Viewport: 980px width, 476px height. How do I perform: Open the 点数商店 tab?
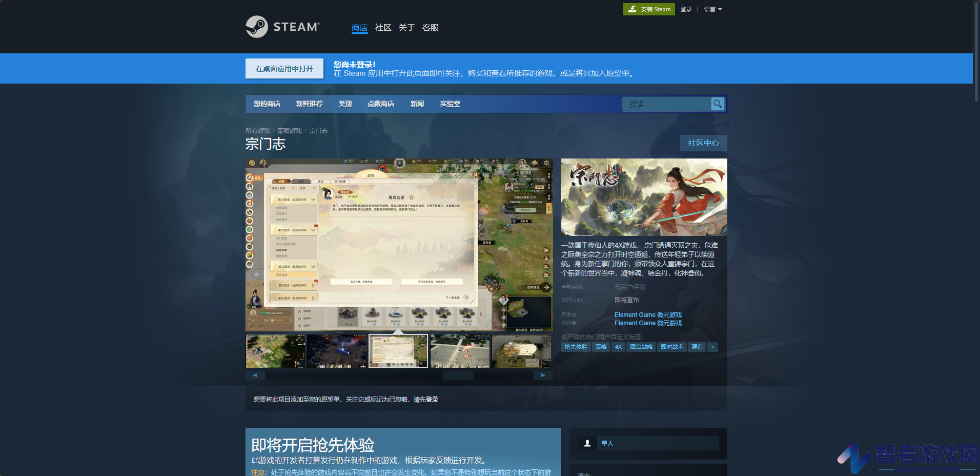pos(381,104)
